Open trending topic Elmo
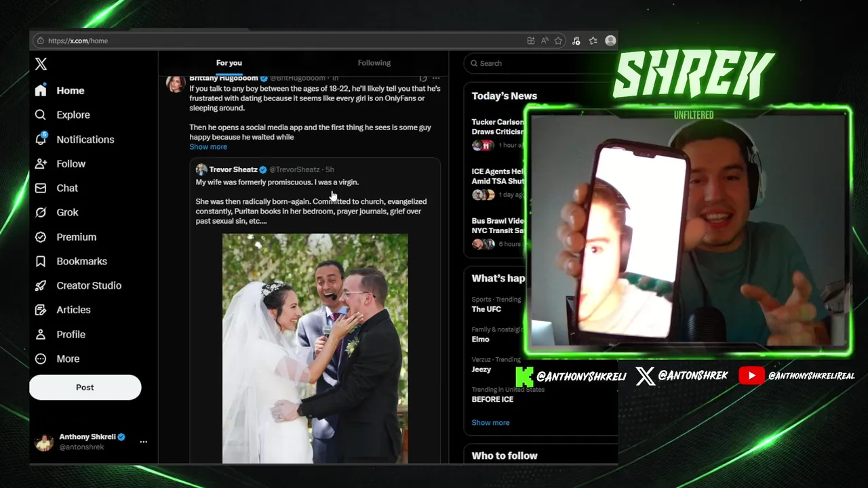This screenshot has height=488, width=868. coord(480,339)
